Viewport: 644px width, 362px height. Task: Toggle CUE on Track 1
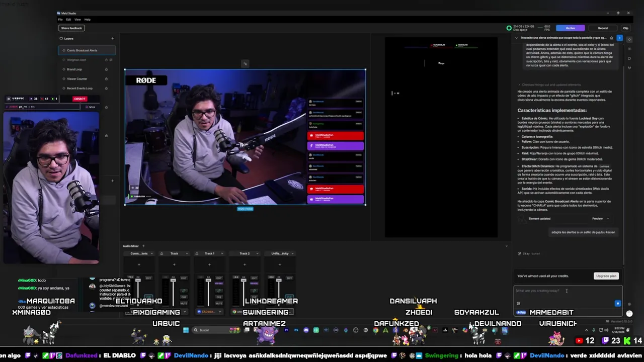point(219,297)
